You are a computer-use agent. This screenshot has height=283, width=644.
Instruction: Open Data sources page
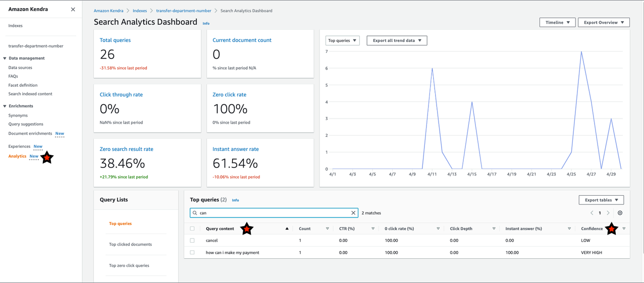pyautogui.click(x=20, y=68)
